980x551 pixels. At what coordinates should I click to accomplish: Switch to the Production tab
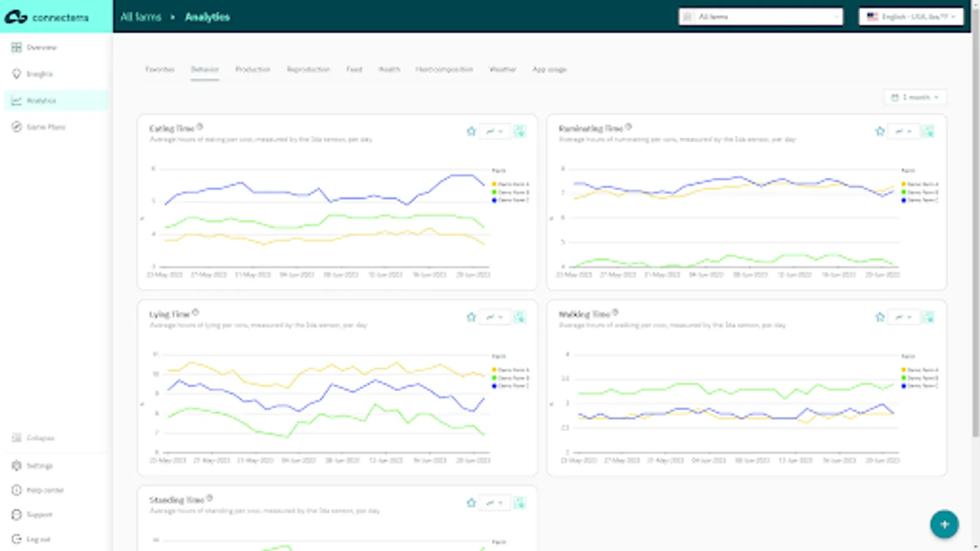pyautogui.click(x=252, y=69)
